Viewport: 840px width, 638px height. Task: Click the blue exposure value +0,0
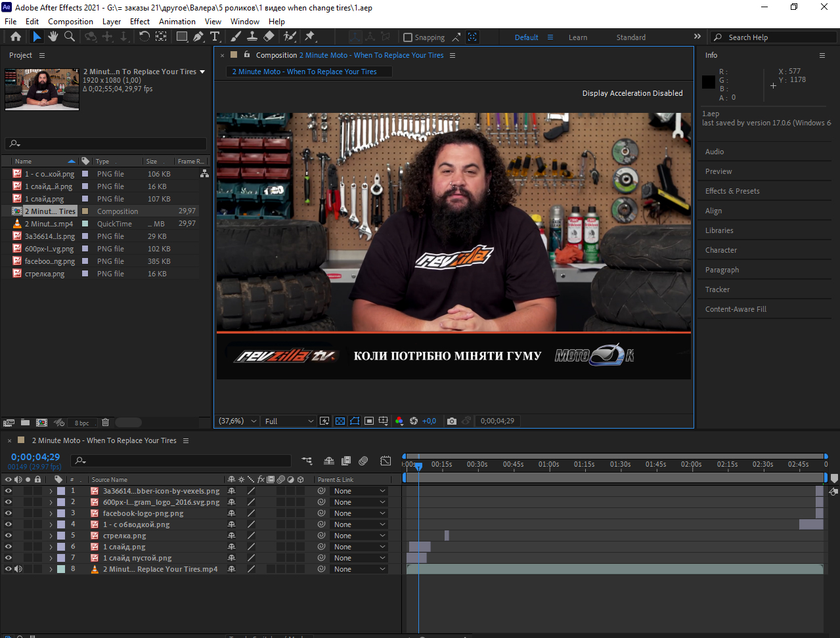pyautogui.click(x=429, y=421)
